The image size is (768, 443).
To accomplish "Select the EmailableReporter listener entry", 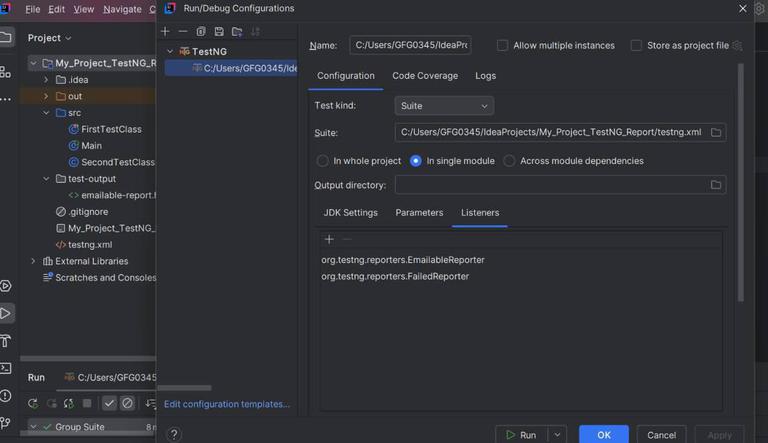I will click(403, 260).
